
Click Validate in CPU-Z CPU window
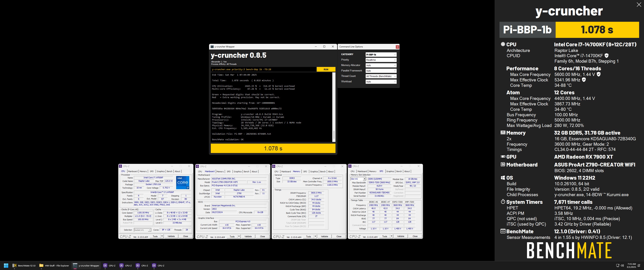point(171,236)
